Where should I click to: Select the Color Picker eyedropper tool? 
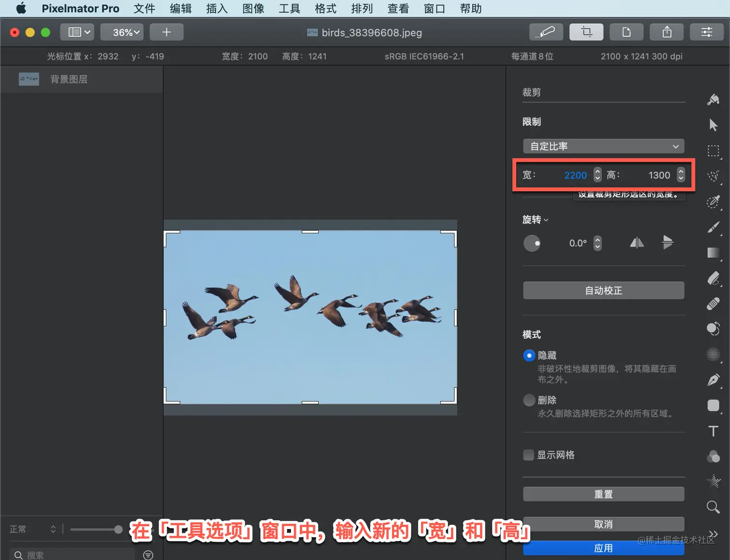[x=713, y=201]
